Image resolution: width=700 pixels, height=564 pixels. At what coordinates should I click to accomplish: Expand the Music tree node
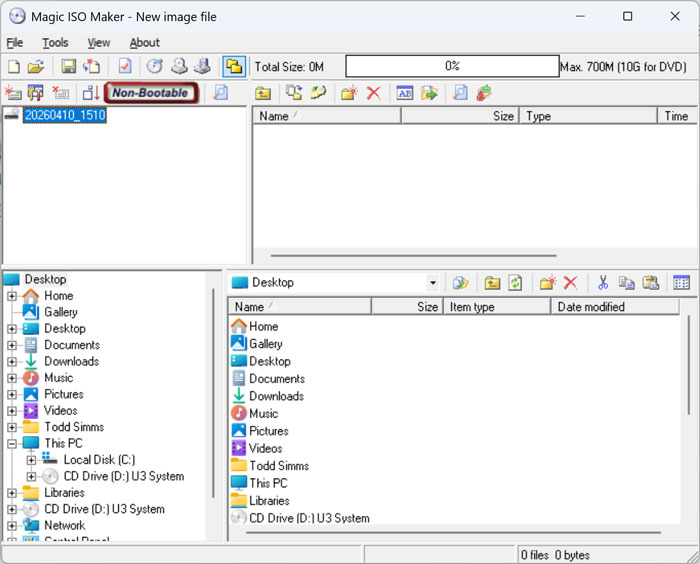point(12,378)
